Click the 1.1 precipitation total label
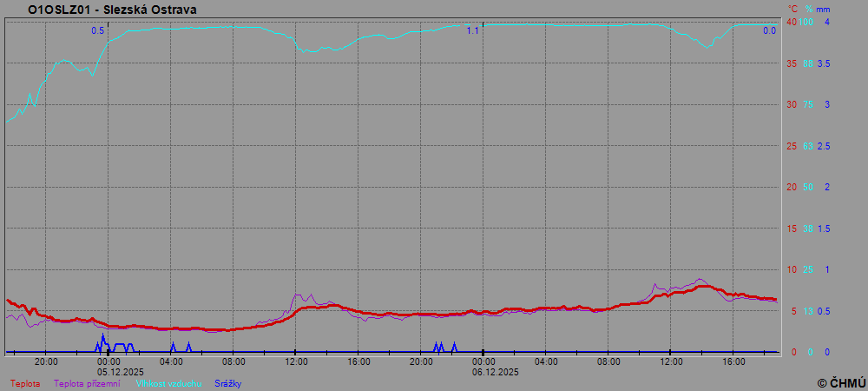The image size is (868, 391). click(x=472, y=30)
